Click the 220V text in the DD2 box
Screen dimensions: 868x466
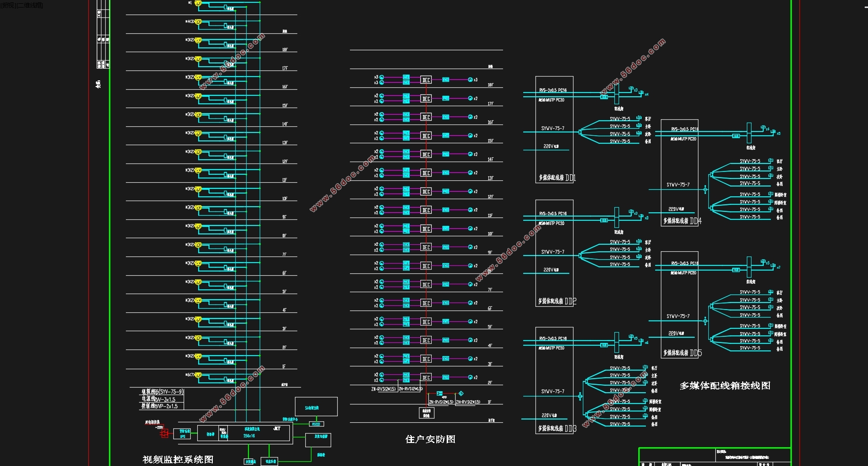pos(551,270)
